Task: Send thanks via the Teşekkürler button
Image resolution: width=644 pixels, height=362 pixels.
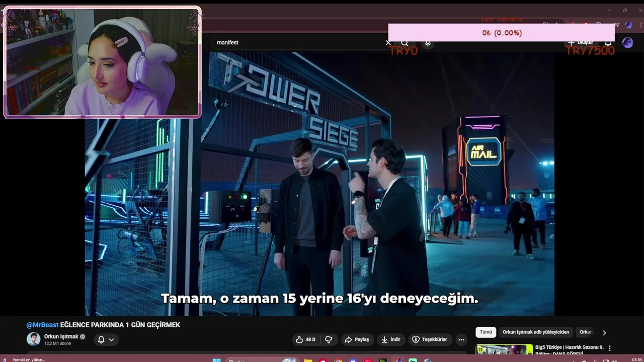Action: point(430,339)
